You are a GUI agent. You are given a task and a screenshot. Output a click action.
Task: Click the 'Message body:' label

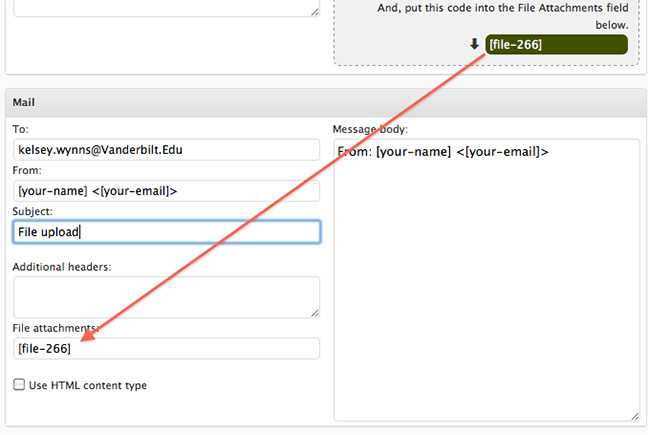coord(369,129)
